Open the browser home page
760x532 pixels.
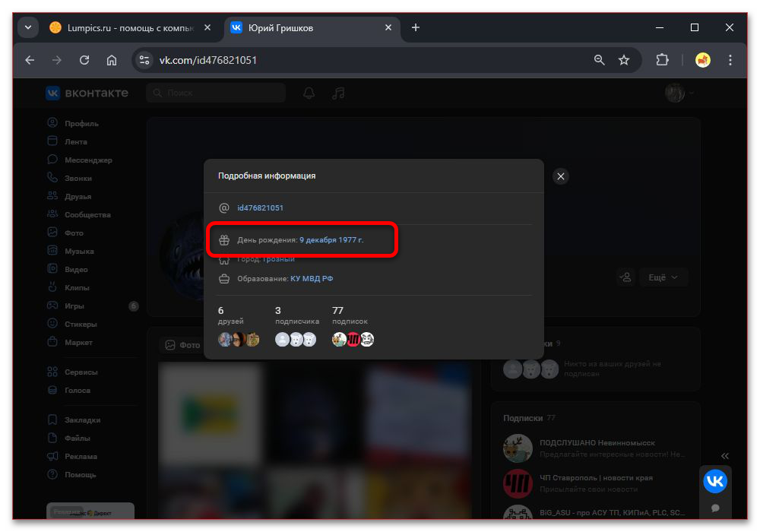coord(112,60)
